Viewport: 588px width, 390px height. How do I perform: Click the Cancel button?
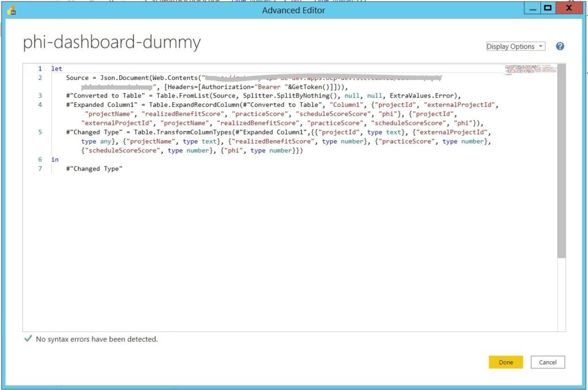547,362
